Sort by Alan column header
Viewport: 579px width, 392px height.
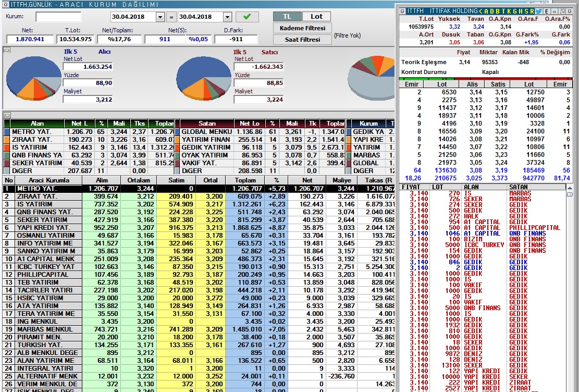[x=37, y=124]
